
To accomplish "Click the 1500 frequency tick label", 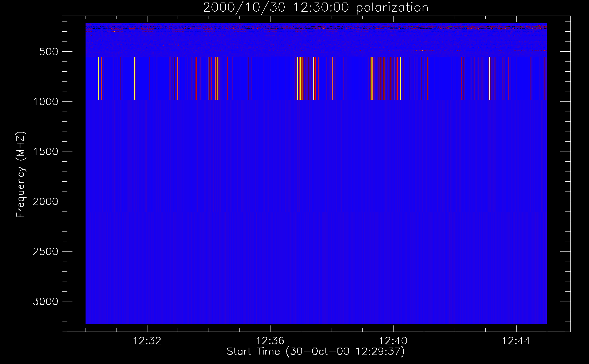I will click(46, 151).
